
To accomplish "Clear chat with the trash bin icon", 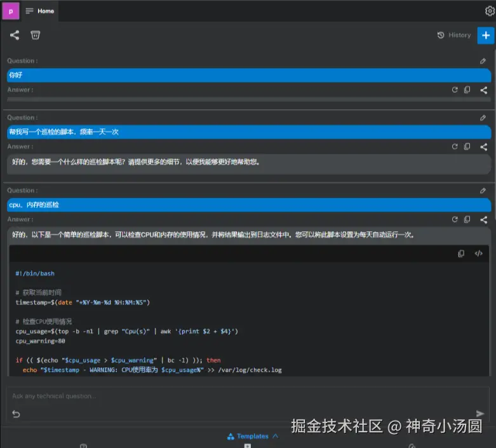I will [x=35, y=35].
